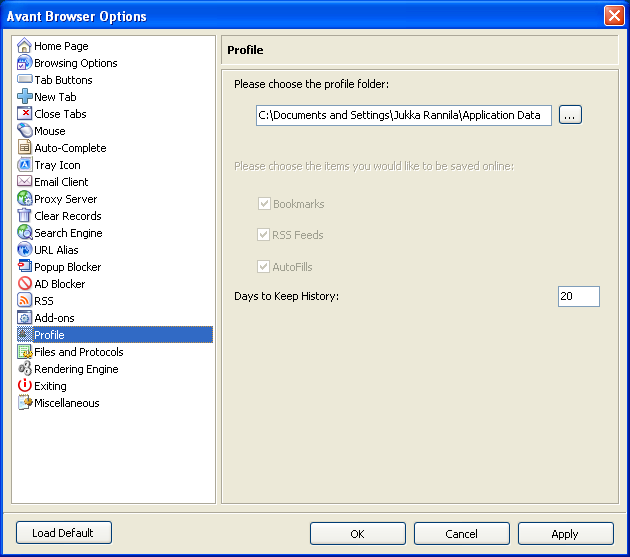Image resolution: width=630 pixels, height=557 pixels.
Task: Open the Home Page settings label
Action: 61,46
